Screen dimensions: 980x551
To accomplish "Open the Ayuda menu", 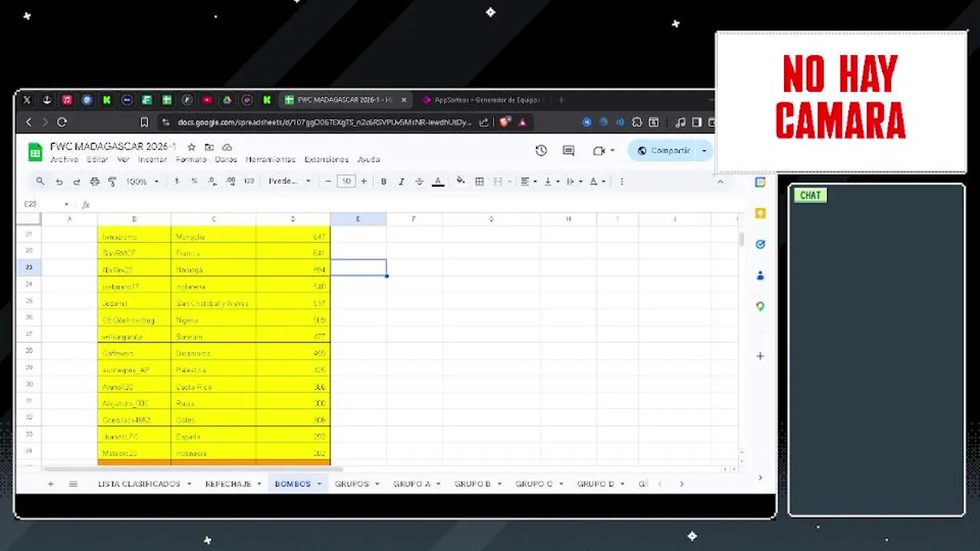I will pos(368,159).
